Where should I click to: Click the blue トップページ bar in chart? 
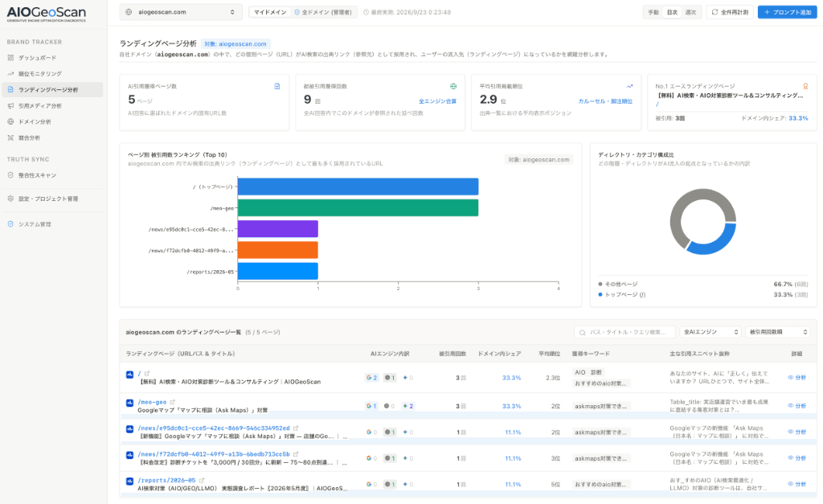pyautogui.click(x=358, y=187)
